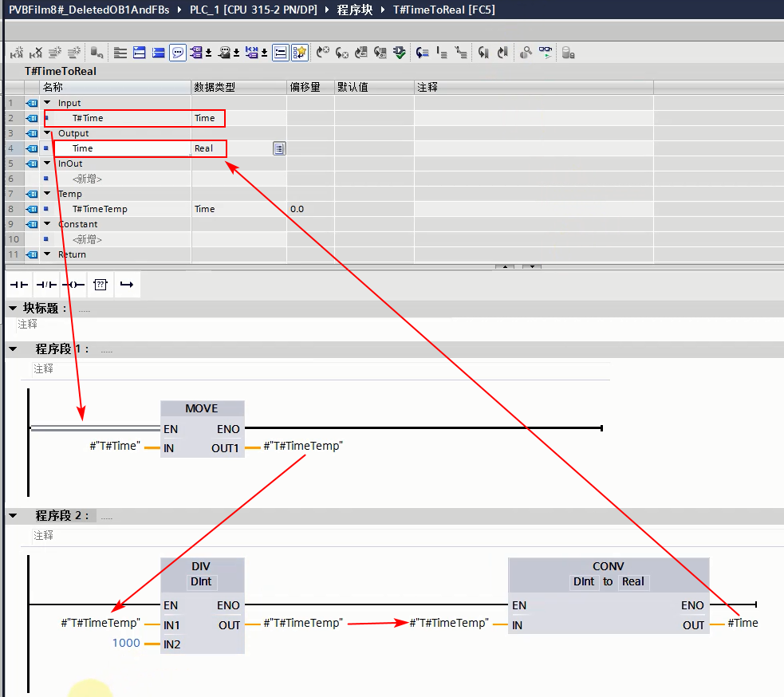Open data type selector in Real row
This screenshot has height=697, width=784.
pos(279,148)
